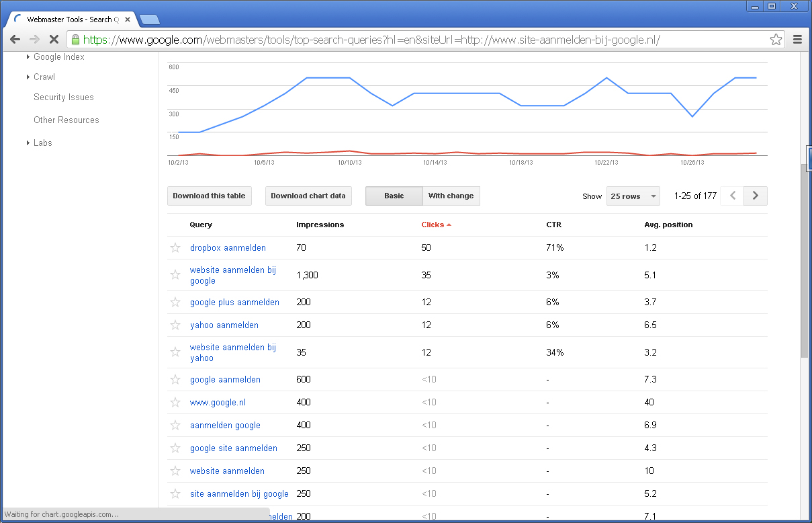Screen dimensions: 812x523
Task: Go to the previous page of results
Action: pyautogui.click(x=733, y=196)
